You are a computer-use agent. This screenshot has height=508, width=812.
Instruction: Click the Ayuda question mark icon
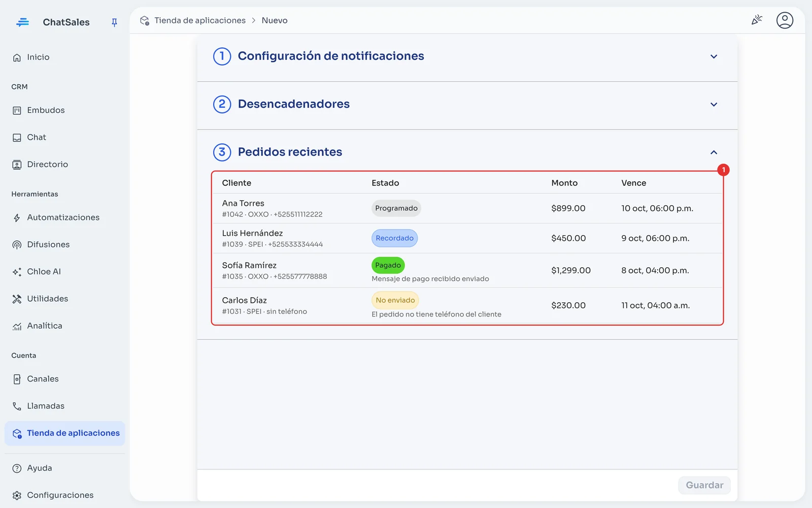[x=17, y=468]
